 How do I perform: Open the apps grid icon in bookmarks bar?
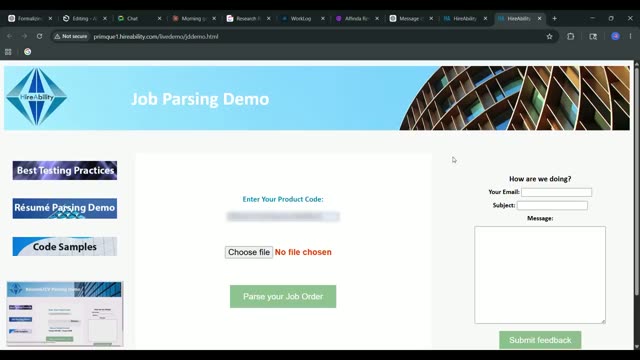[x=8, y=52]
